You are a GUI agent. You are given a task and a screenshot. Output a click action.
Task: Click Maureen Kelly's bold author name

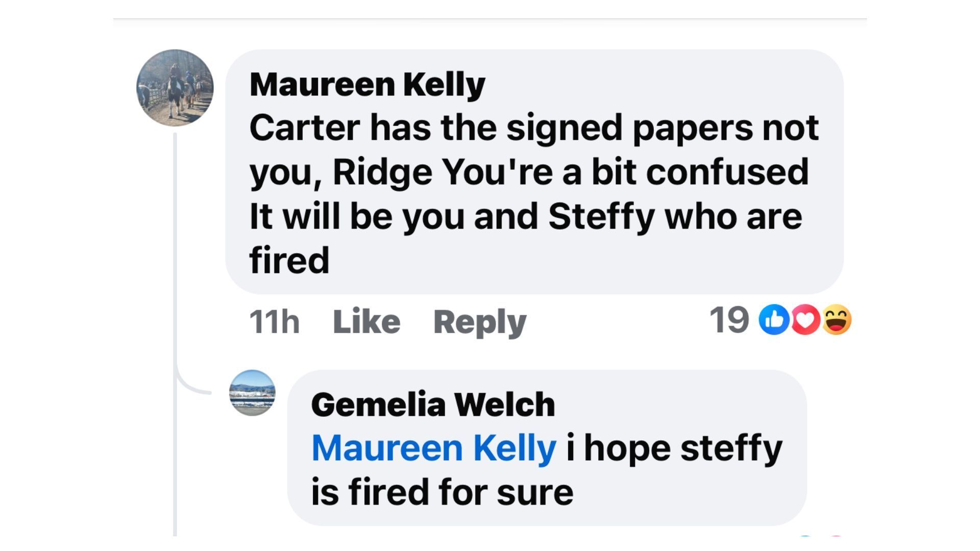tap(367, 84)
